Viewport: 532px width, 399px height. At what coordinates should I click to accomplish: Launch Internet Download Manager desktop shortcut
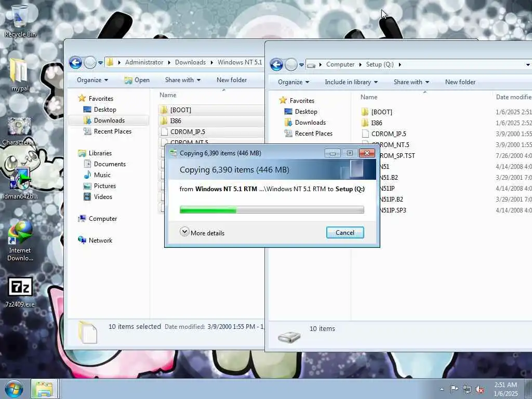(x=20, y=241)
